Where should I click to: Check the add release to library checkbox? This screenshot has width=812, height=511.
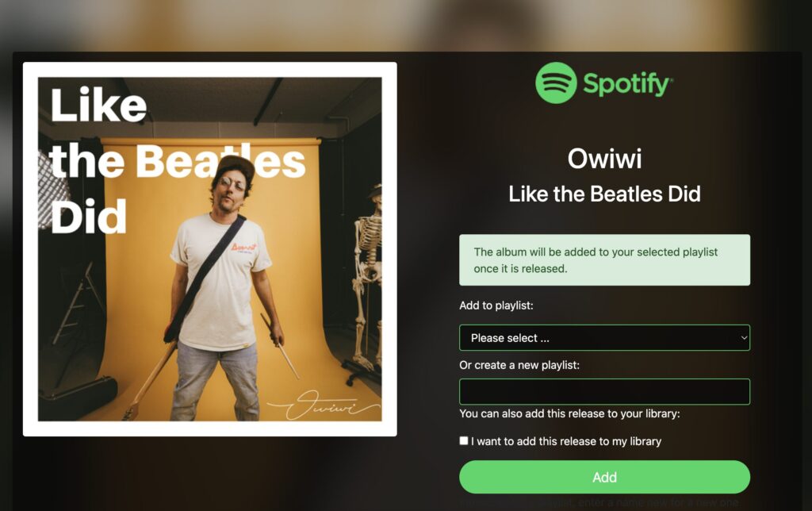tap(463, 440)
